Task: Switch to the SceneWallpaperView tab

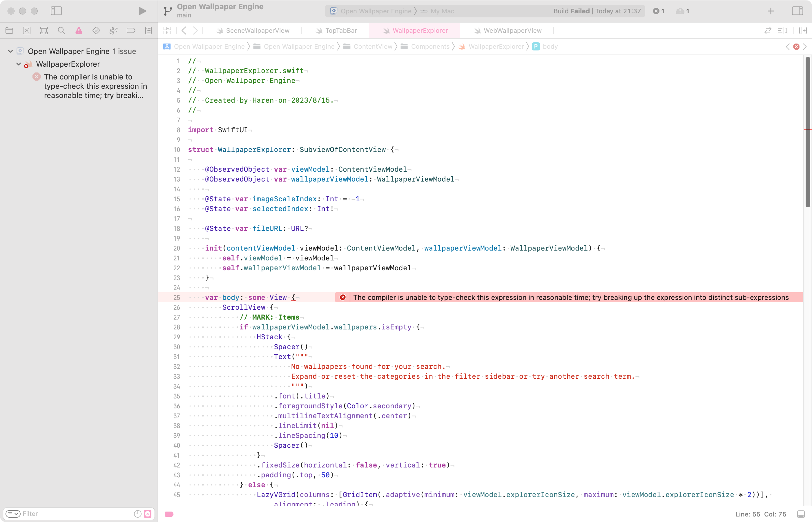Action: pyautogui.click(x=258, y=30)
